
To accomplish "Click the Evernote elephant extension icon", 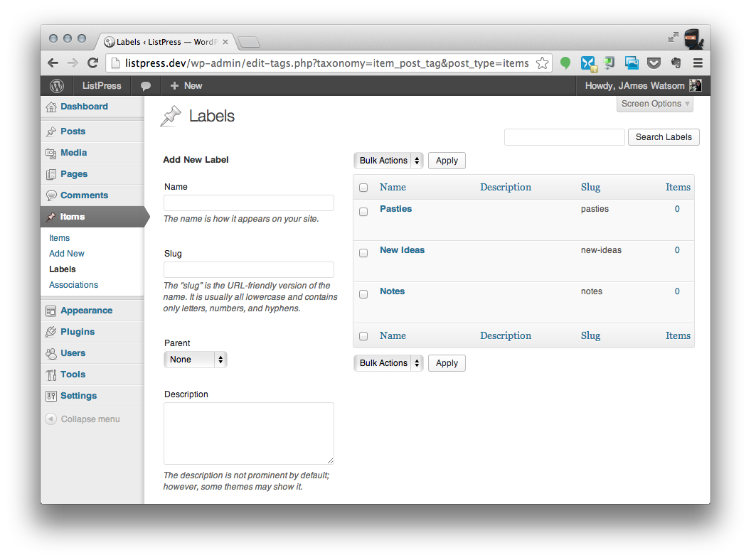I will [x=676, y=63].
